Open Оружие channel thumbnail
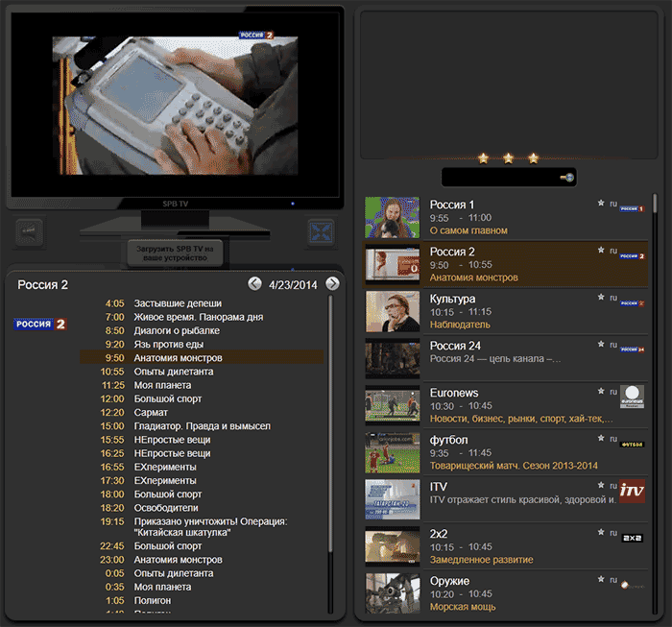The height and width of the screenshot is (627, 672). click(x=392, y=594)
